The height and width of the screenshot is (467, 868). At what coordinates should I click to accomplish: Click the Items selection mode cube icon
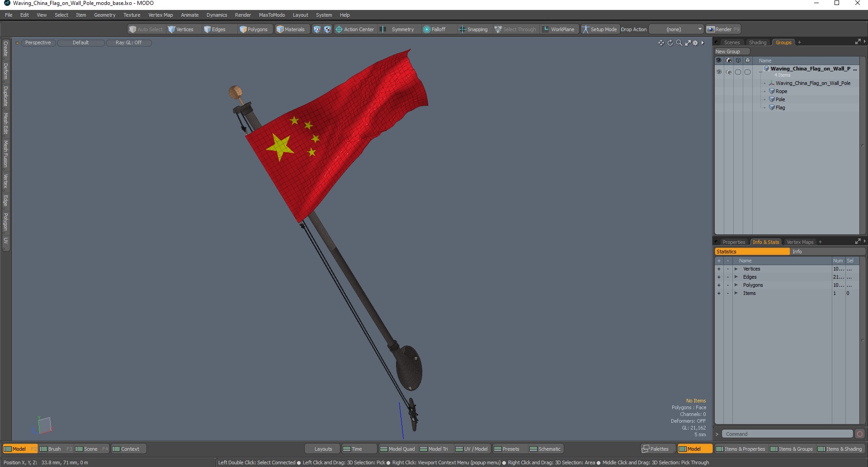coord(317,29)
